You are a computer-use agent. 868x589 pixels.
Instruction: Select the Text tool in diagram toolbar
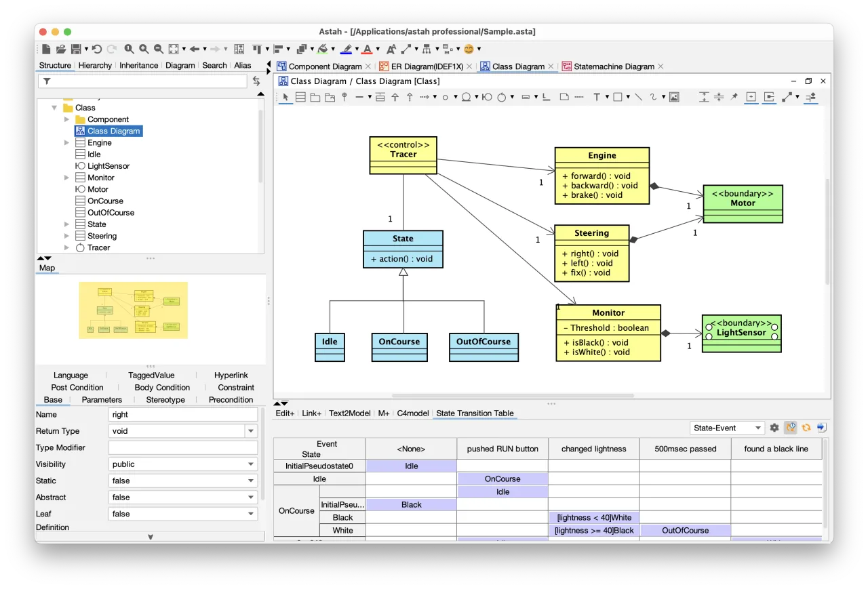pos(597,97)
